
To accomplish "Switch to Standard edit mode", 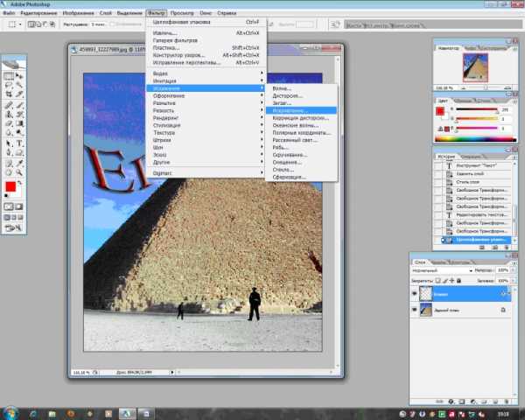I will point(9,206).
